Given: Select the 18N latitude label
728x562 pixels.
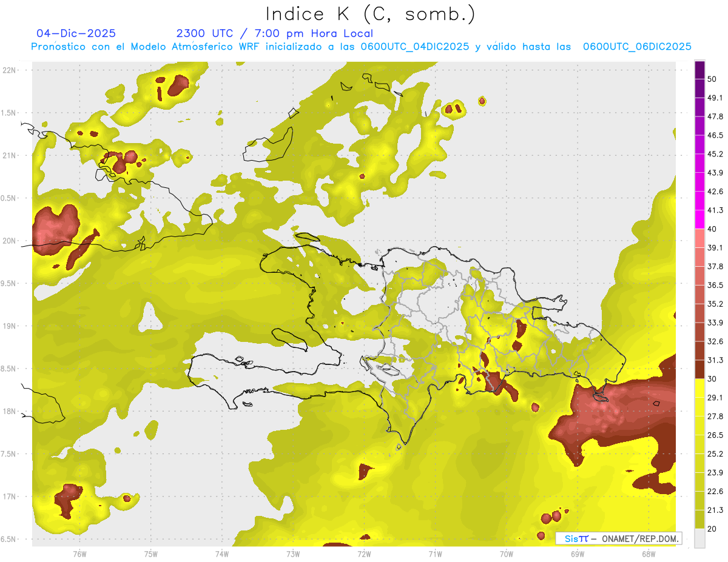Looking at the screenshot, I should [x=10, y=411].
